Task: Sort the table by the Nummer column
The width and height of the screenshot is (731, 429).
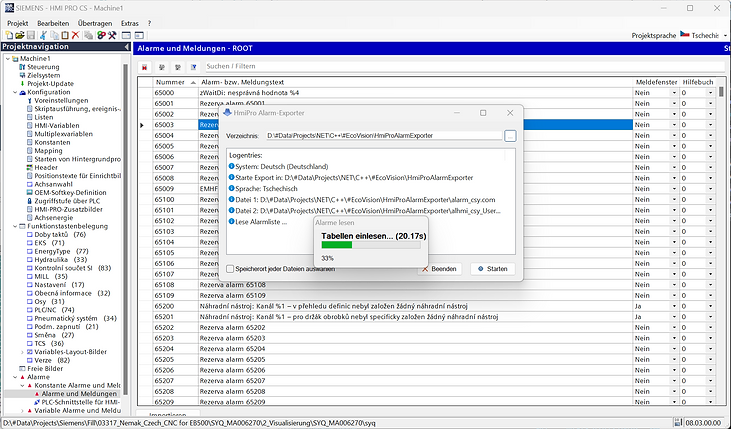Action: click(x=176, y=82)
